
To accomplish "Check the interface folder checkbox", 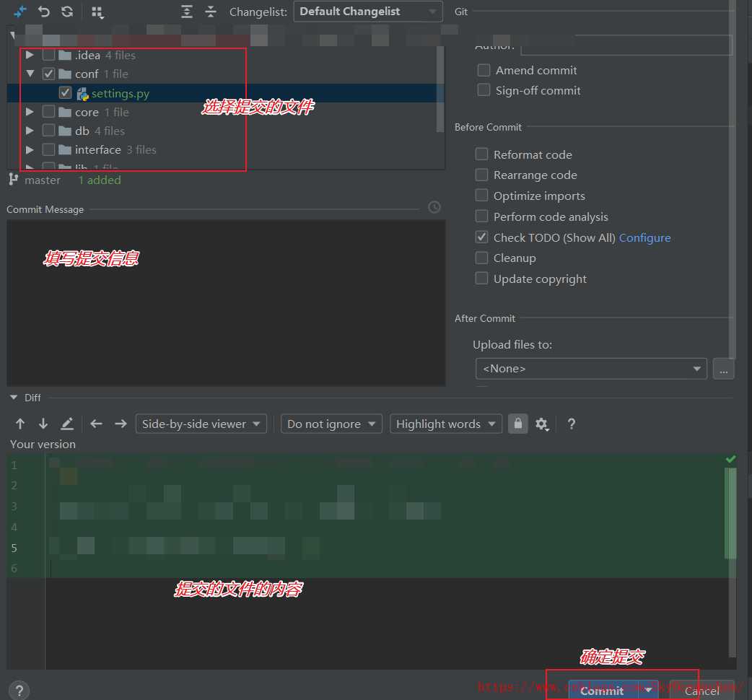I will [48, 150].
